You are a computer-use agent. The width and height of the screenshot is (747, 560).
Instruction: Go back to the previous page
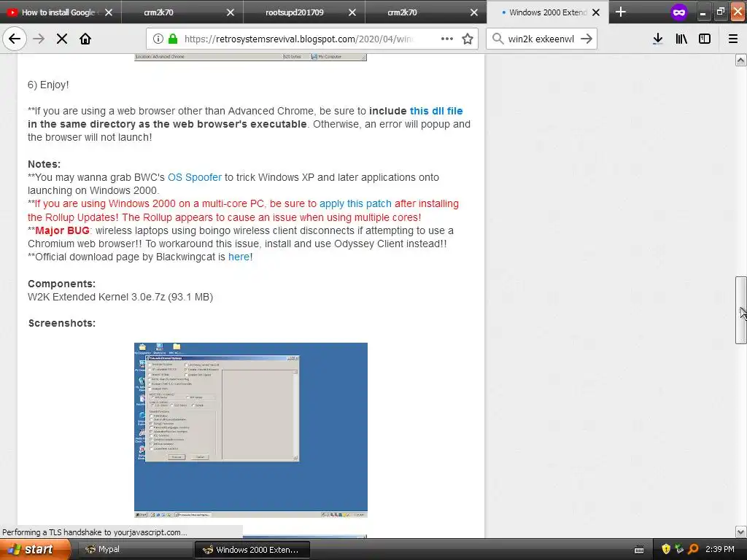(x=15, y=39)
